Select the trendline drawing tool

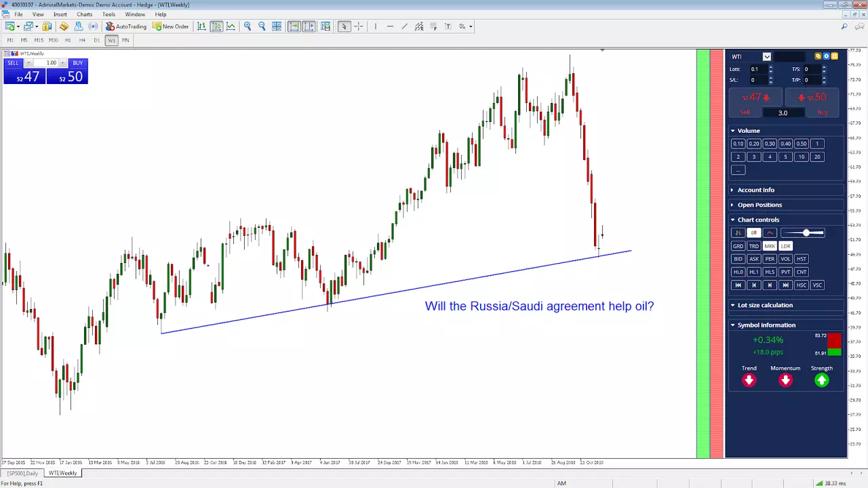405,26
